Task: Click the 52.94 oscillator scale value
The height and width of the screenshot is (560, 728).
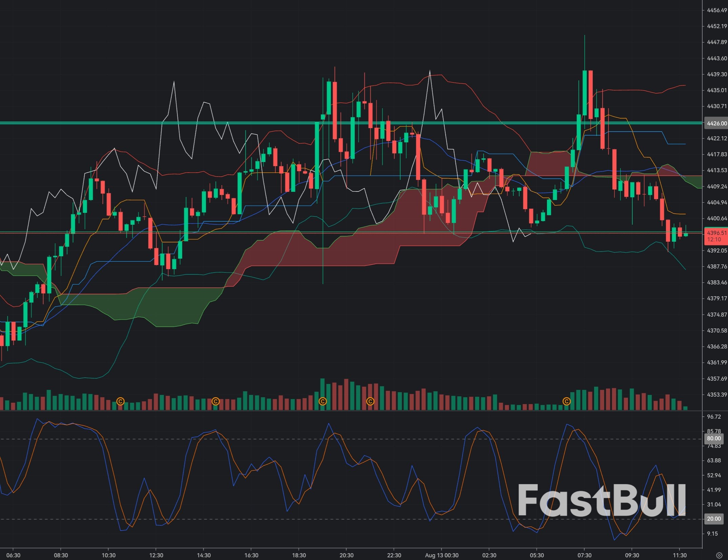Action: 714,475
